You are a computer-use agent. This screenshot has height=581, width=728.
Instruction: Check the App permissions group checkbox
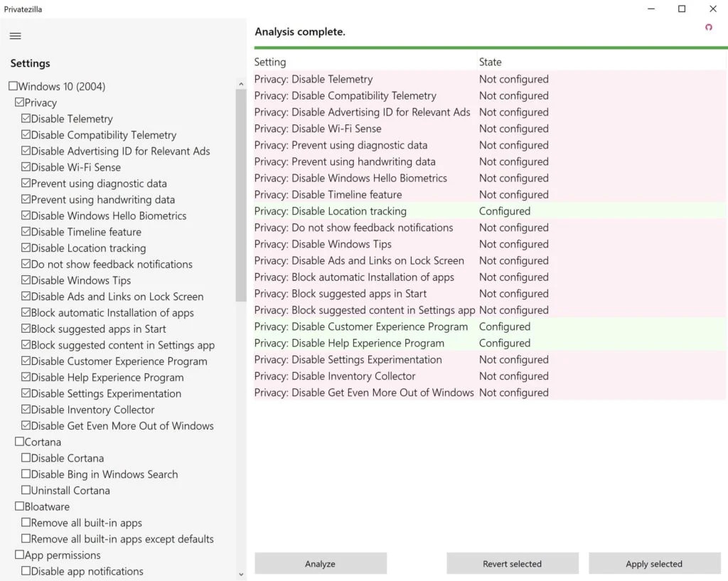[19, 555]
